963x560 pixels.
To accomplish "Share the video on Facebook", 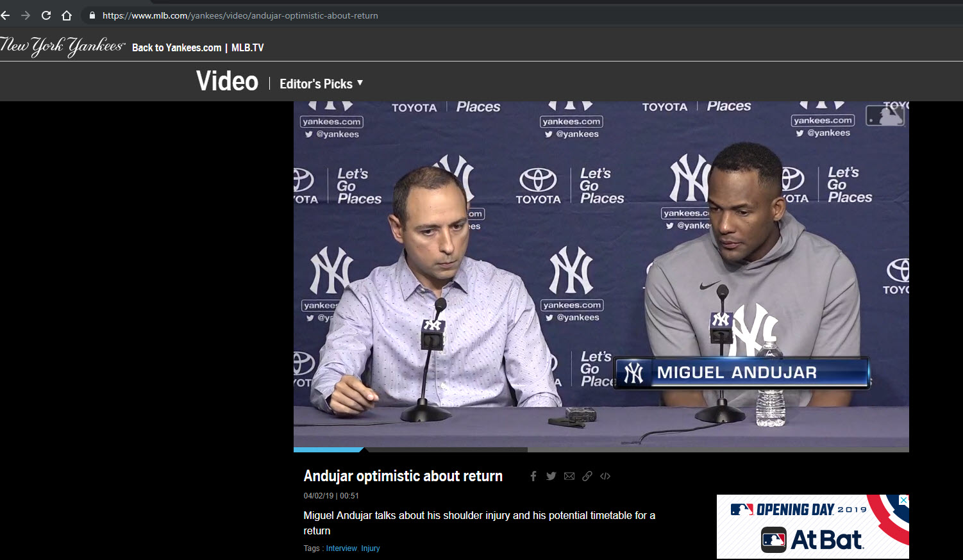I will tap(533, 476).
